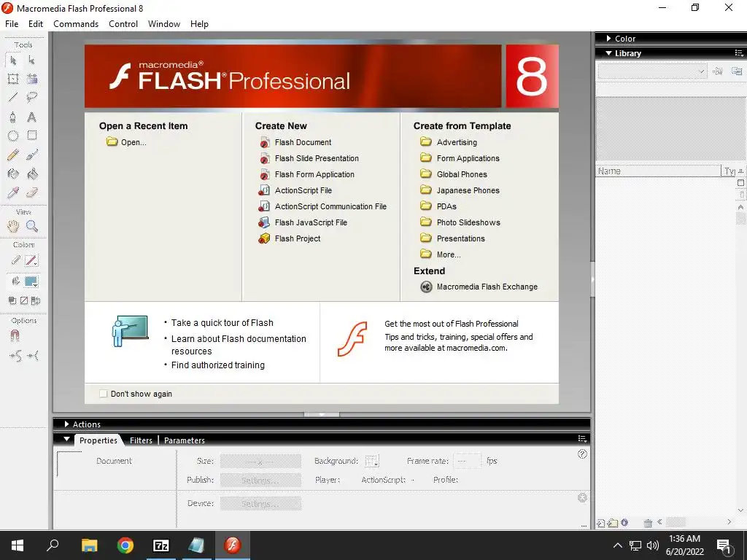Image resolution: width=747 pixels, height=560 pixels.
Task: Click the Library horizontal scrollbar right arrow
Action: click(729, 522)
